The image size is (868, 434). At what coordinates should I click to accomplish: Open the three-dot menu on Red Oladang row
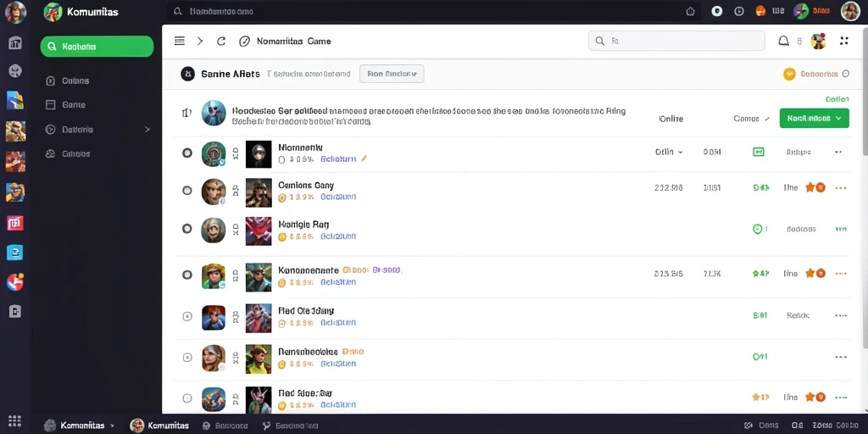point(841,315)
